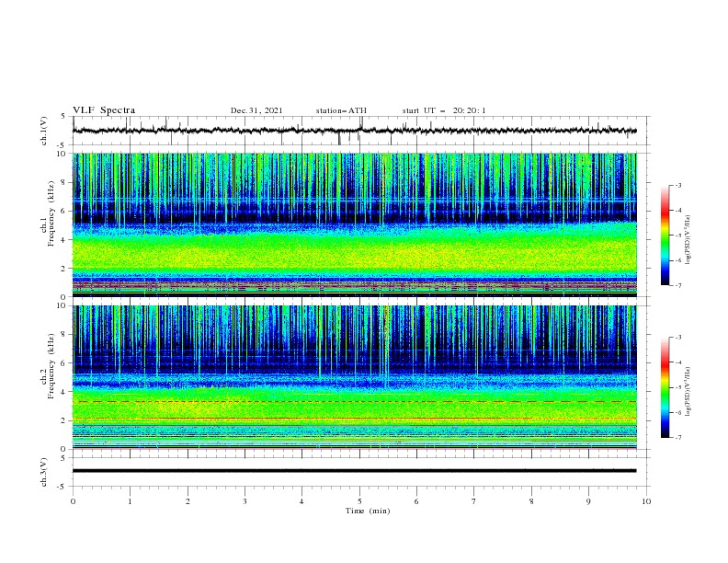Click tick label 3 on the time axis
This screenshot has width=728, height=563.
[x=245, y=501]
